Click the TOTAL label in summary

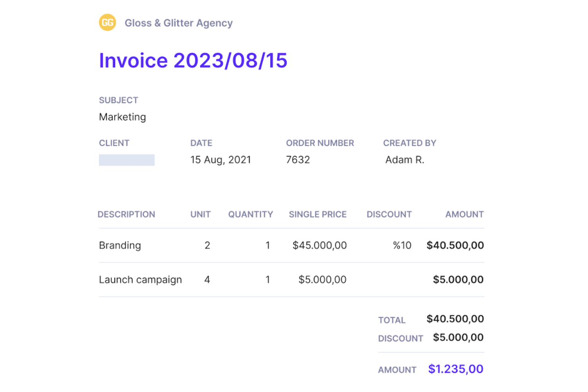tap(392, 320)
